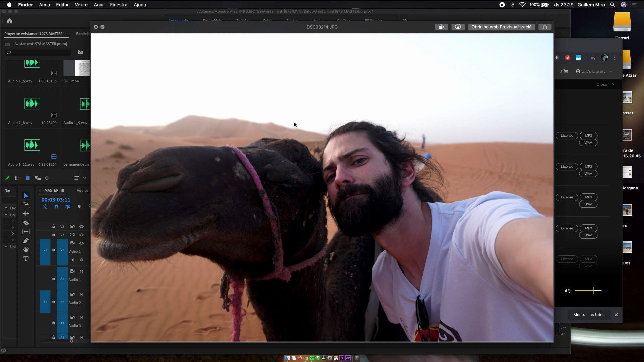Select the Hand tool
The height and width of the screenshot is (362, 644).
coord(26,250)
